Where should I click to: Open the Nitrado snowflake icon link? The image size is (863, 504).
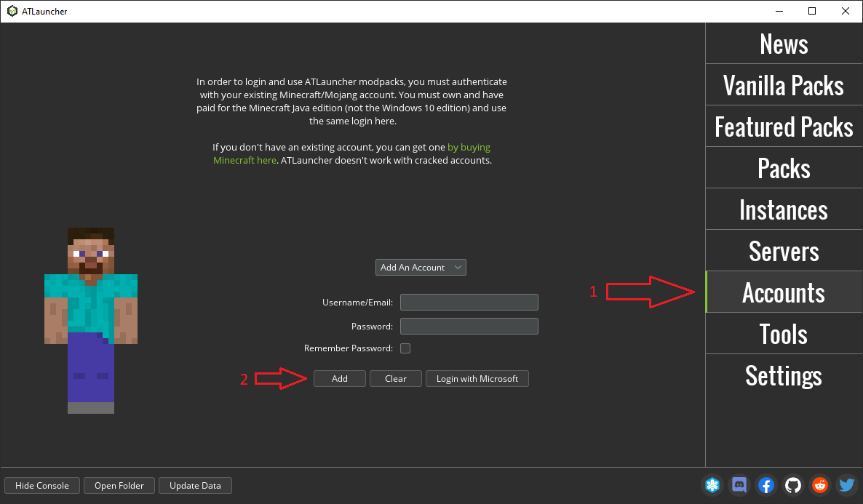712,485
